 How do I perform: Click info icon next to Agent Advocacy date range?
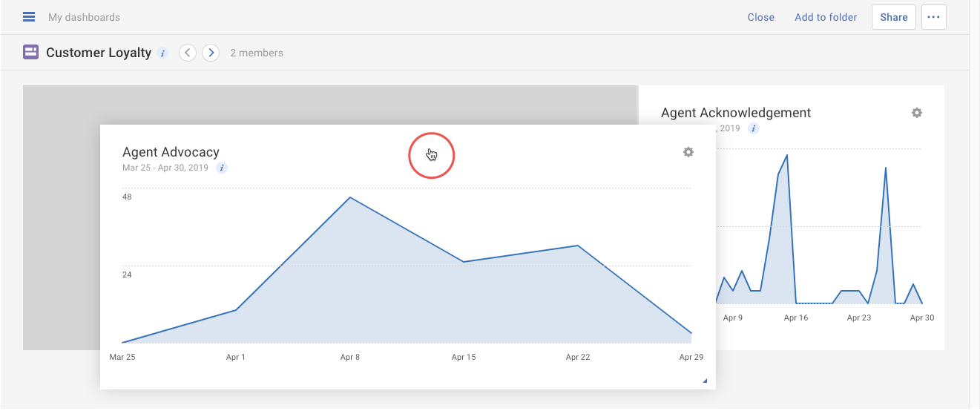tap(222, 168)
